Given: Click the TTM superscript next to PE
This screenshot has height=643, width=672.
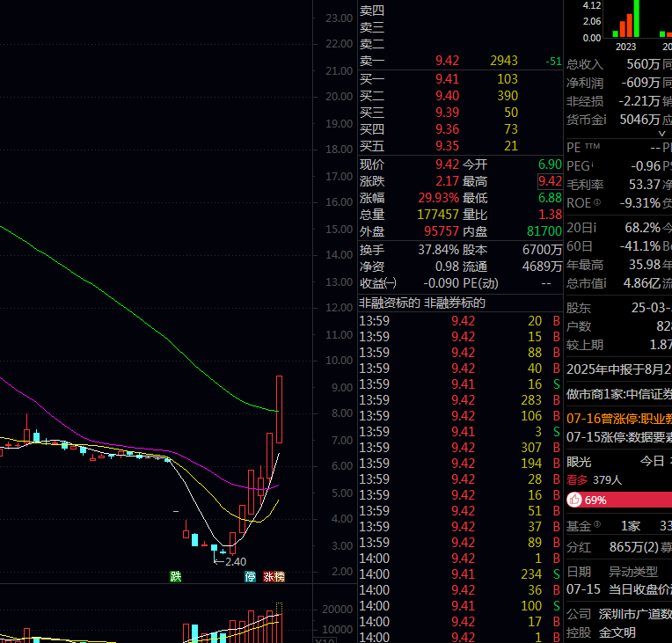Looking at the screenshot, I should [592, 146].
